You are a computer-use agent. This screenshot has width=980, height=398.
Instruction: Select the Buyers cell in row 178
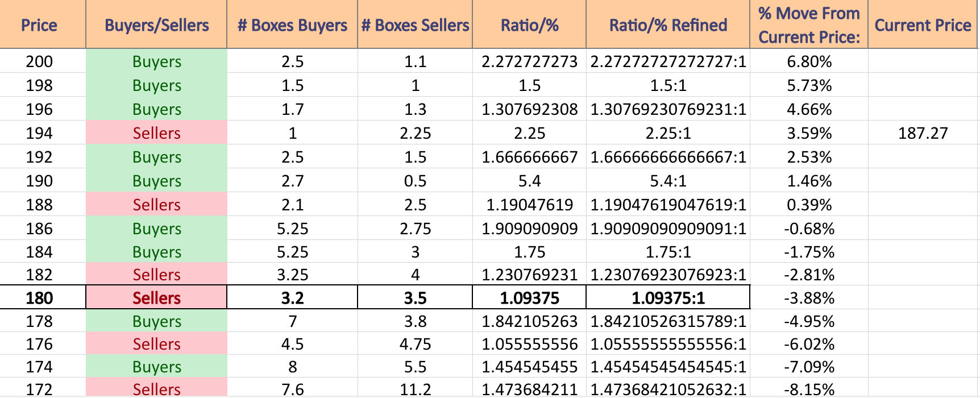click(156, 321)
